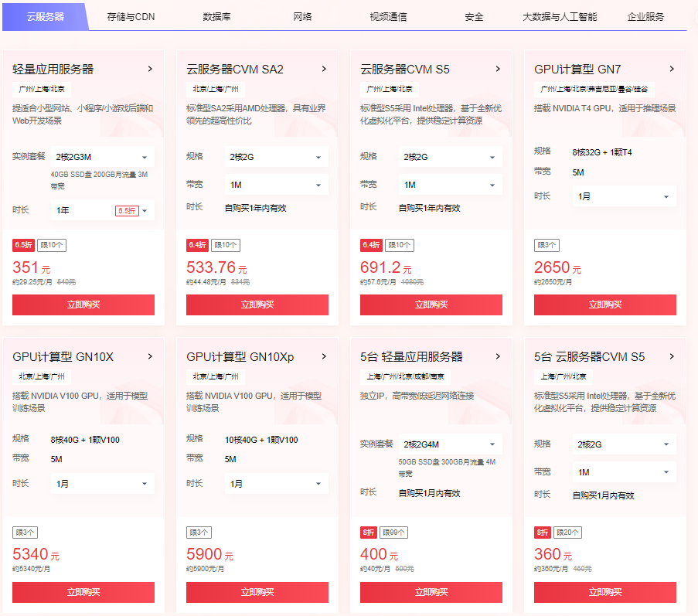This screenshot has width=698, height=616.
Task: Expand 带宽 1M dropdown in 云服务器CVM S5
Action: click(x=451, y=185)
